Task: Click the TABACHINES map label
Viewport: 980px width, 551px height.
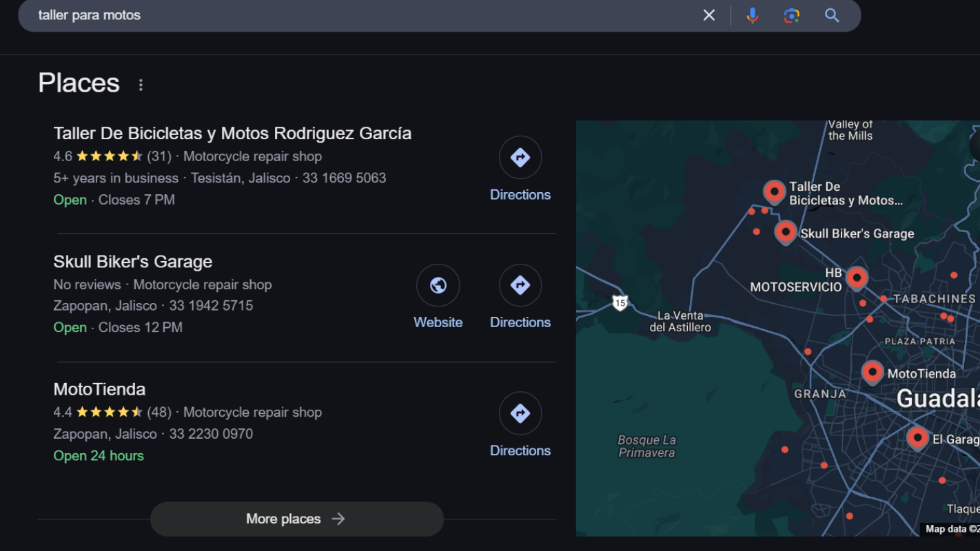Action: point(935,299)
